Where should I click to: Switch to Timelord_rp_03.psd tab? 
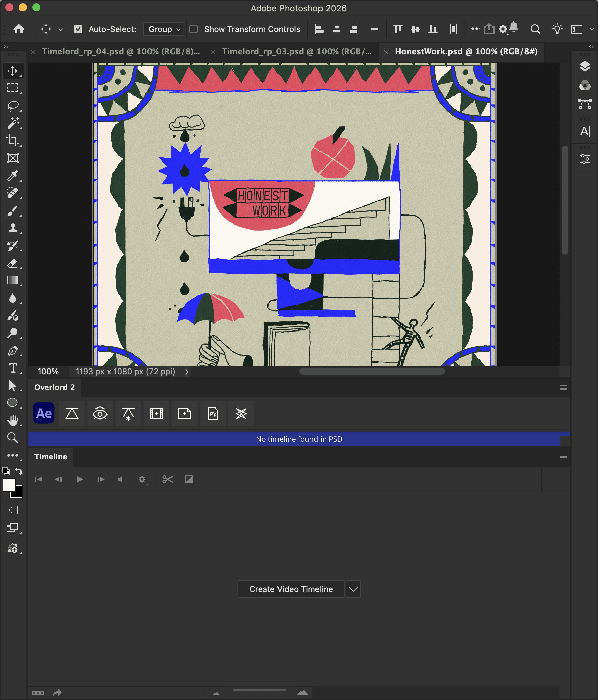(296, 52)
